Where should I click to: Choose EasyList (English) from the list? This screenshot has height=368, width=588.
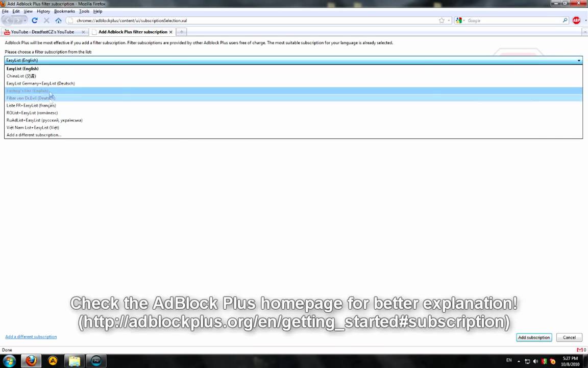(x=293, y=68)
